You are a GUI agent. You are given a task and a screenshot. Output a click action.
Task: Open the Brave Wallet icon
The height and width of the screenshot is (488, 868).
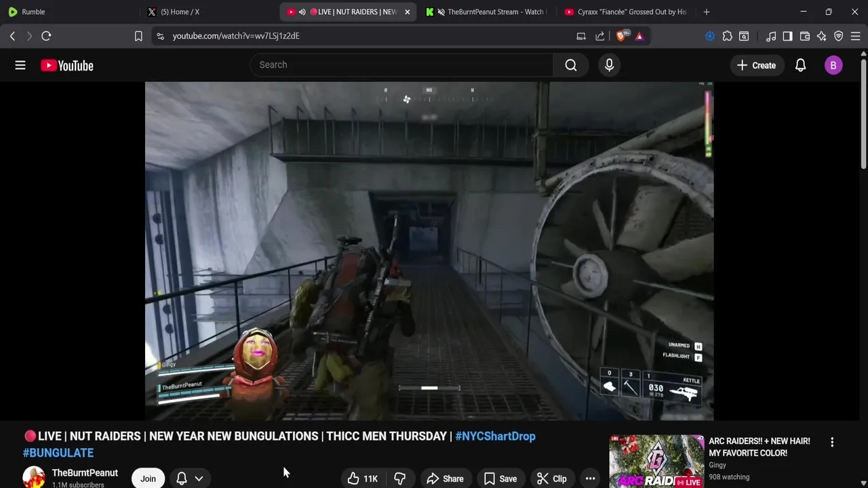tap(805, 36)
